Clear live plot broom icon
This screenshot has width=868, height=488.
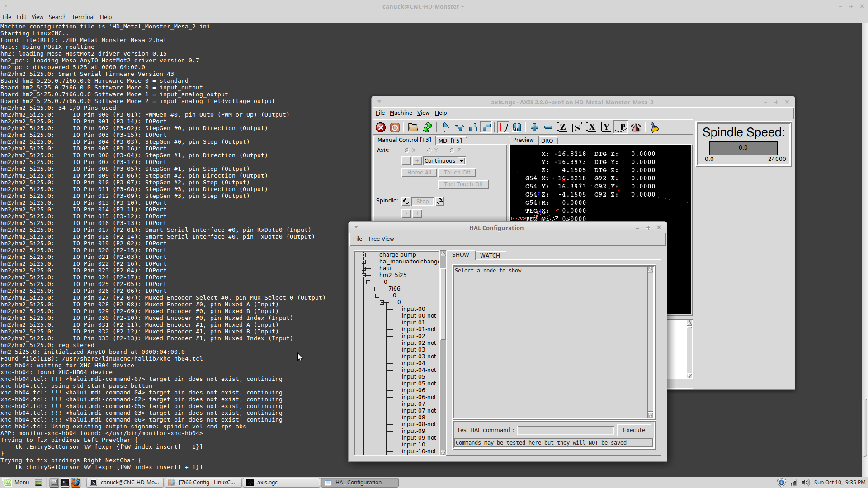click(x=655, y=128)
